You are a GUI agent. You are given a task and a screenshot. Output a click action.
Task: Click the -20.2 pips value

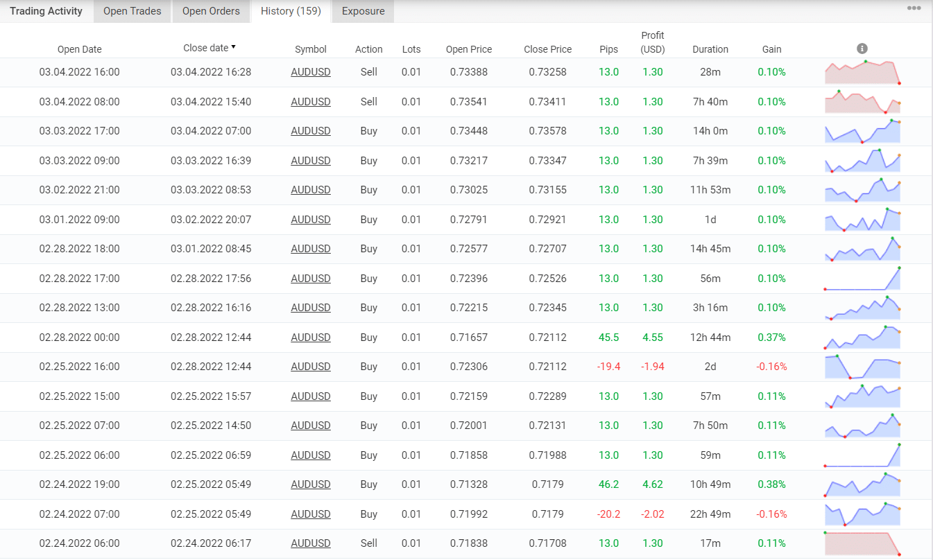[x=608, y=514]
